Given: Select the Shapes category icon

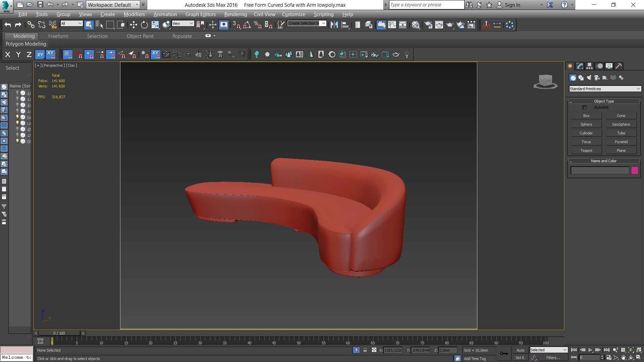Looking at the screenshot, I should 581,78.
